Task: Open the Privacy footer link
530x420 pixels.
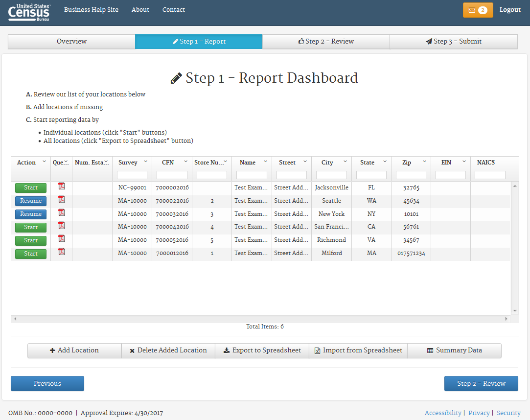Action: tap(479, 413)
